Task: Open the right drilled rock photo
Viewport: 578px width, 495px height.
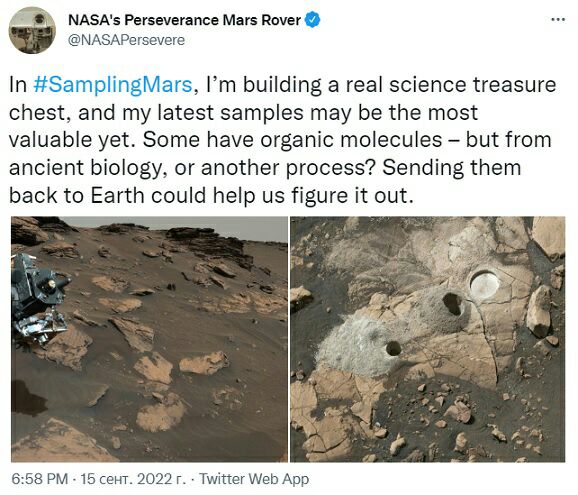Action: coord(428,339)
